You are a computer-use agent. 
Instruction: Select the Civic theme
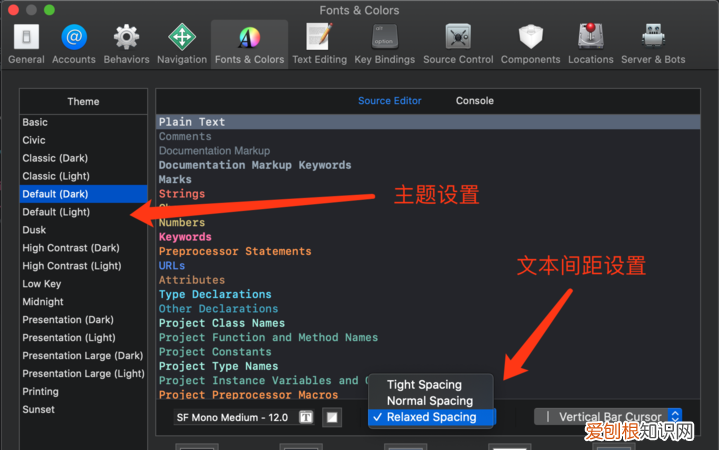tap(83, 140)
